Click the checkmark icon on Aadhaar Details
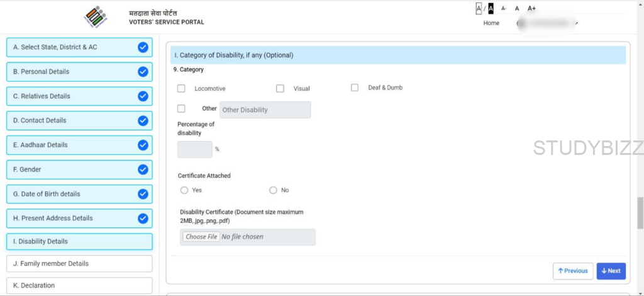The width and height of the screenshot is (644, 296). coord(143,145)
